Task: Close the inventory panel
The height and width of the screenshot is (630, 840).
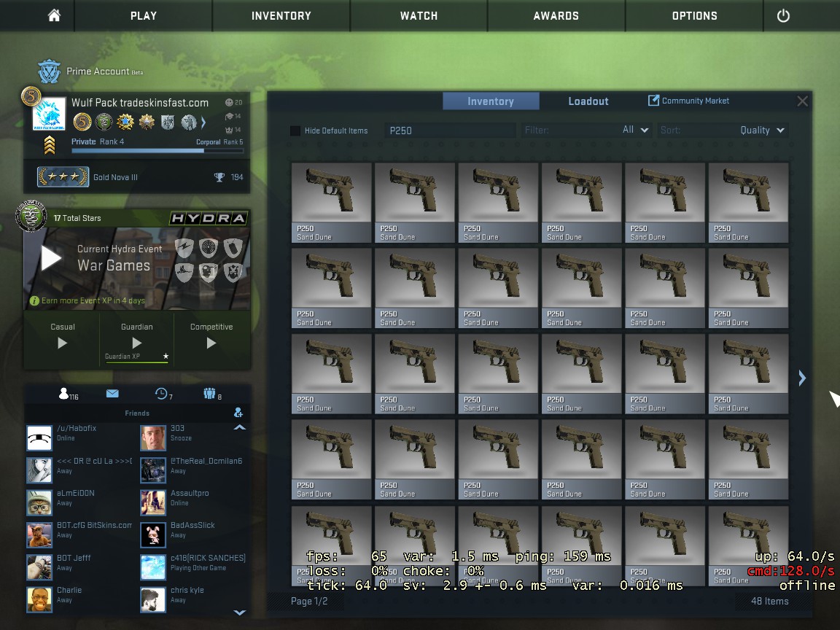Action: coord(802,101)
